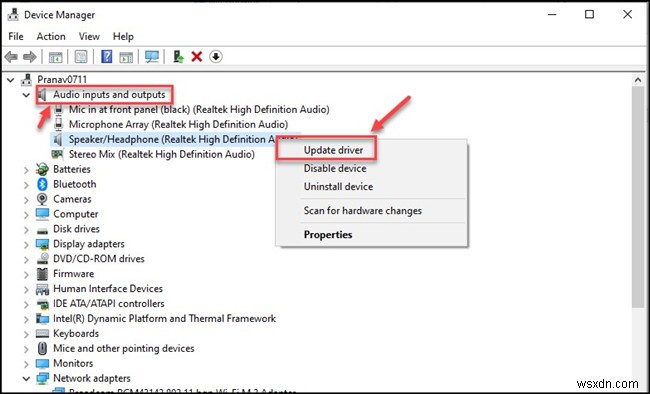Click the DVD/CD-ROM drives disc icon
The height and width of the screenshot is (394, 650).
[x=42, y=259]
